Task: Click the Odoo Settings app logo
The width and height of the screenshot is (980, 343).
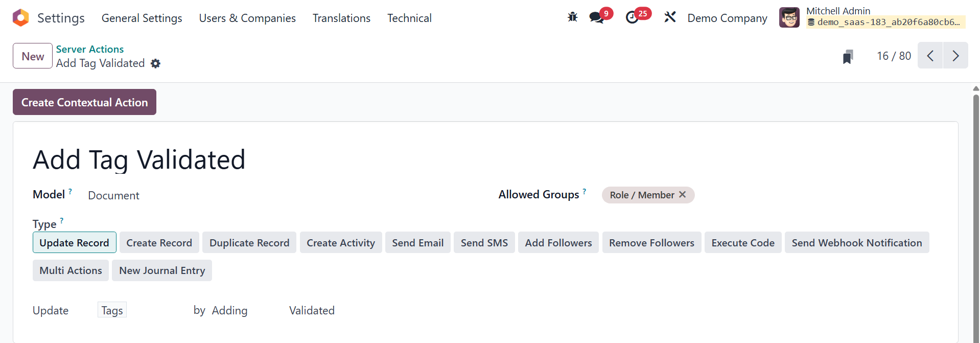Action: tap(20, 18)
